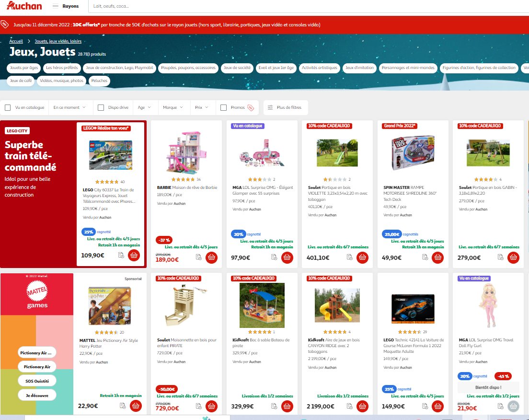Open Plus de filtres sliders panel
This screenshot has width=529, height=420.
coord(286,107)
